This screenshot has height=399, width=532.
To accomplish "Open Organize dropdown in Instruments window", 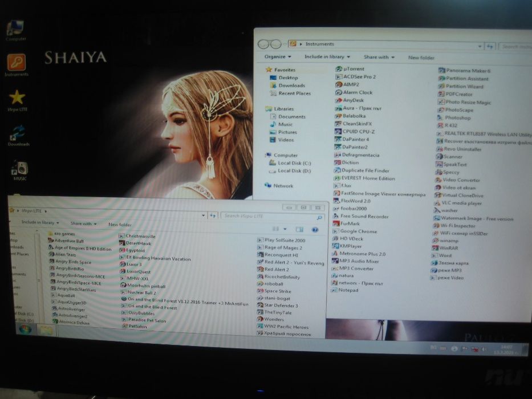I will (278, 56).
